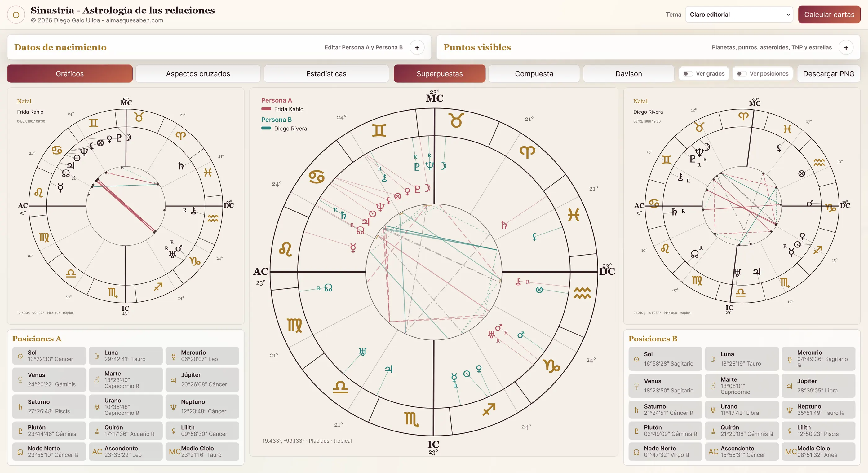Viewport: 868px width, 473px height.
Task: Open the Aspectos cruzados tab
Action: point(198,74)
